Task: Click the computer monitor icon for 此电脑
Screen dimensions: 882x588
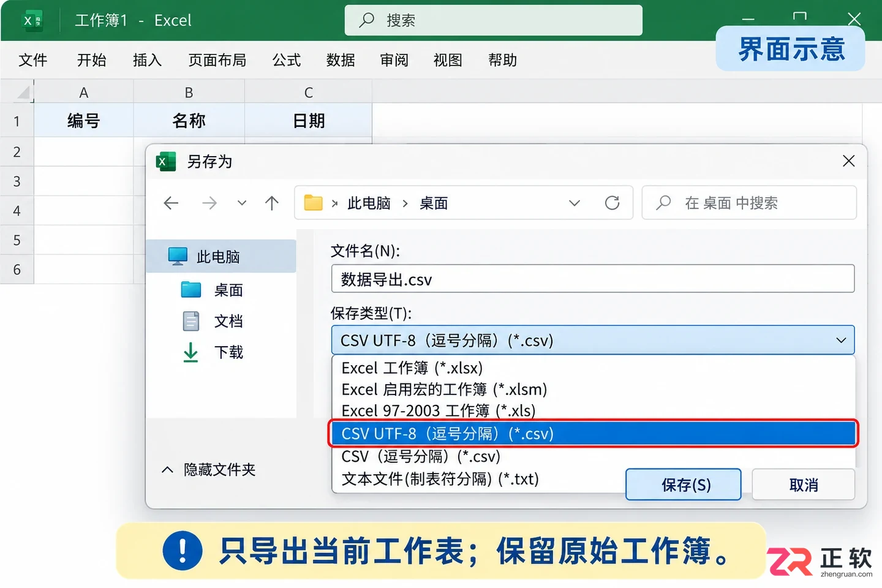Action: (x=178, y=256)
